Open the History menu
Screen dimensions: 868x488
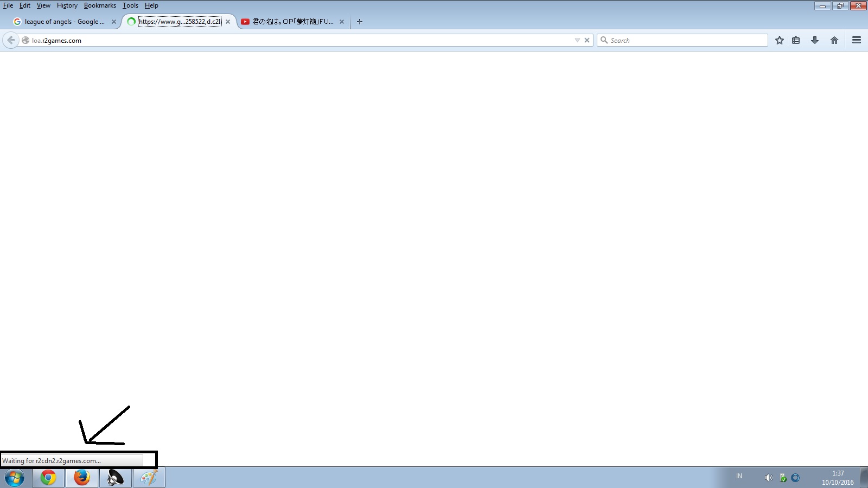[67, 5]
